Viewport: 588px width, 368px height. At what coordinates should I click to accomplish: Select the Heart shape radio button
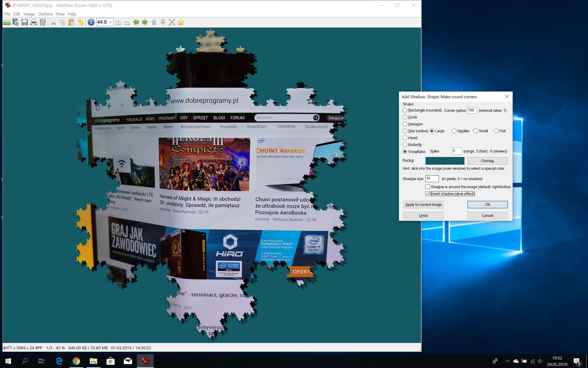pyautogui.click(x=405, y=138)
